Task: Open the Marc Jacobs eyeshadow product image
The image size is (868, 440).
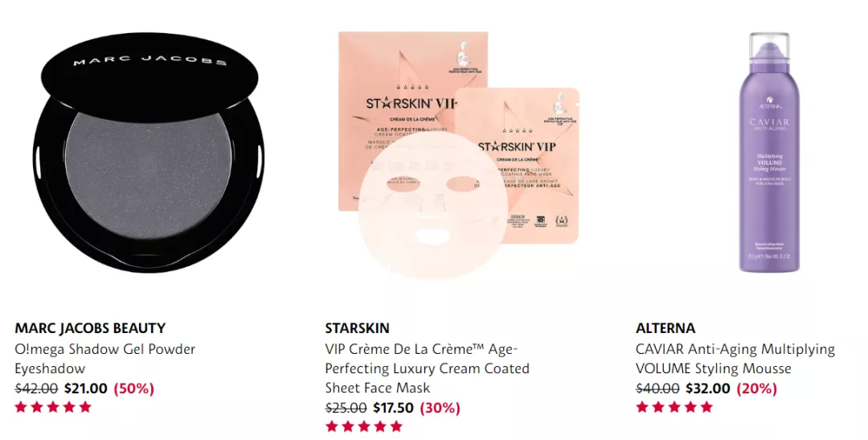Action: 149,152
